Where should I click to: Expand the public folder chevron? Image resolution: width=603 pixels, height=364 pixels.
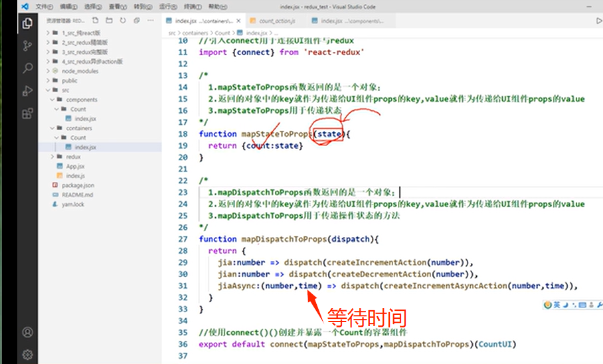pos(48,80)
